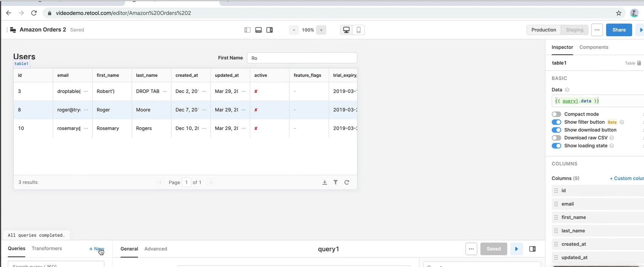This screenshot has width=644, height=267.
Task: Switch to the Advanced query tab
Action: tap(156, 249)
